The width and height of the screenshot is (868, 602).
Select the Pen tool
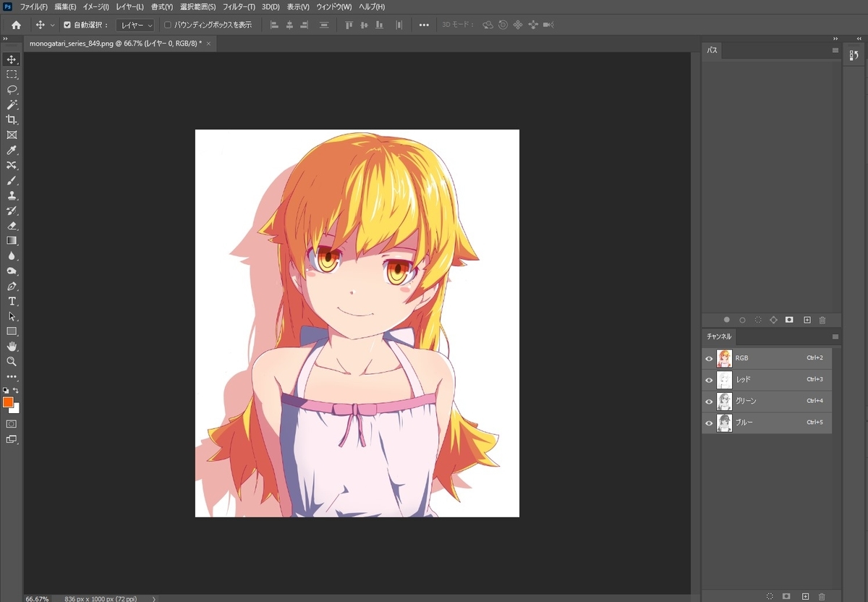pos(12,287)
